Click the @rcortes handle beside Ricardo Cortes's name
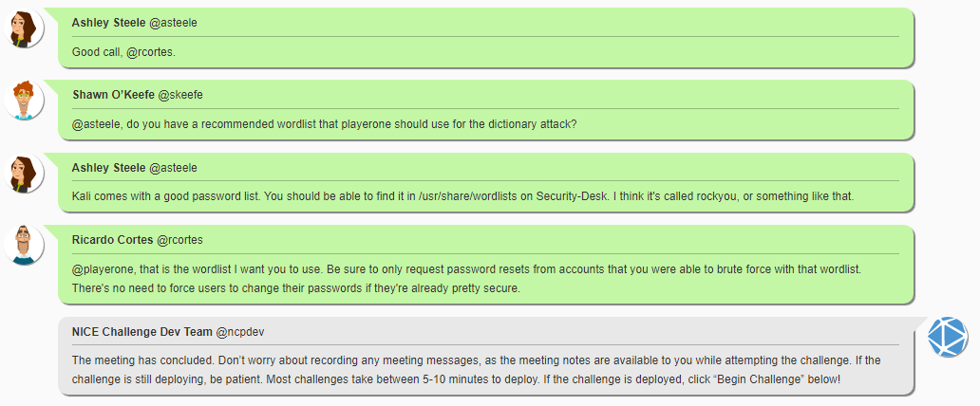Viewport: 980px width, 406px height. tap(179, 240)
